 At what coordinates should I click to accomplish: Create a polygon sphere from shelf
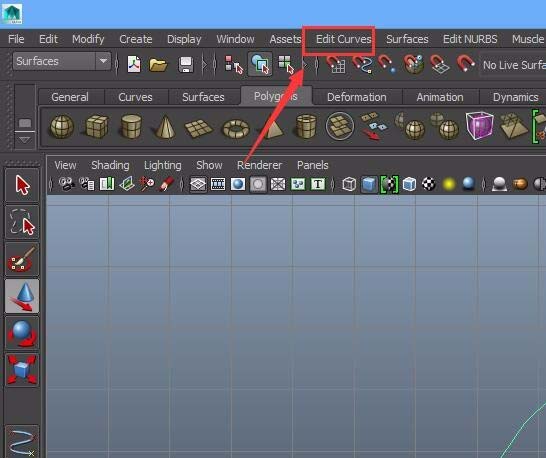point(62,126)
